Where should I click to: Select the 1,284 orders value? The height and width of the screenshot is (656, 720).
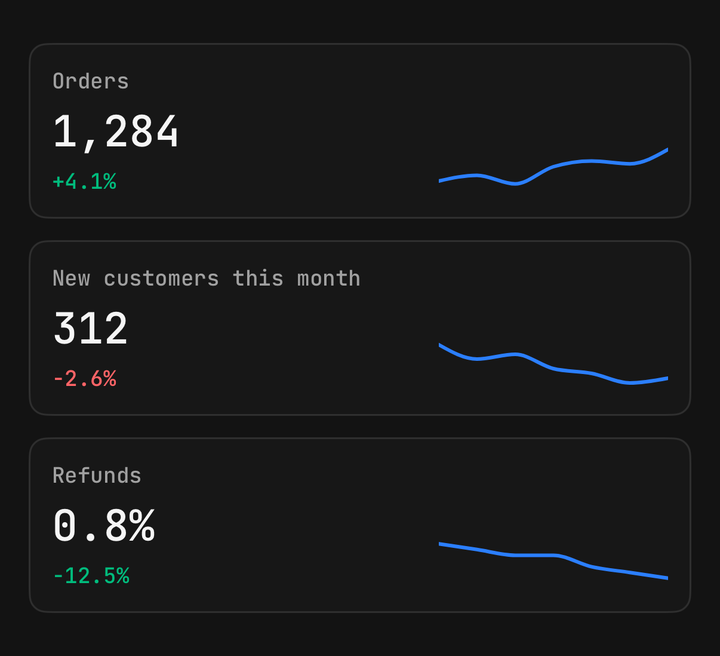coord(115,132)
